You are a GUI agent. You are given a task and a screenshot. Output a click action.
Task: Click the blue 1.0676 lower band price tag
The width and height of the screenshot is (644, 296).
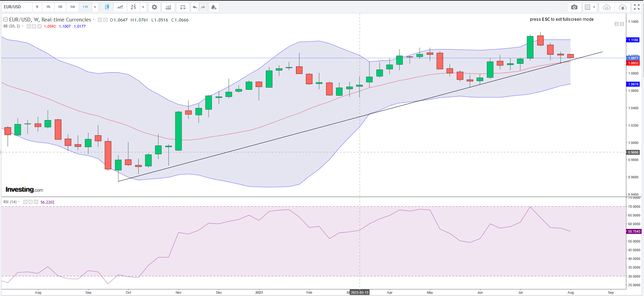pyautogui.click(x=633, y=84)
